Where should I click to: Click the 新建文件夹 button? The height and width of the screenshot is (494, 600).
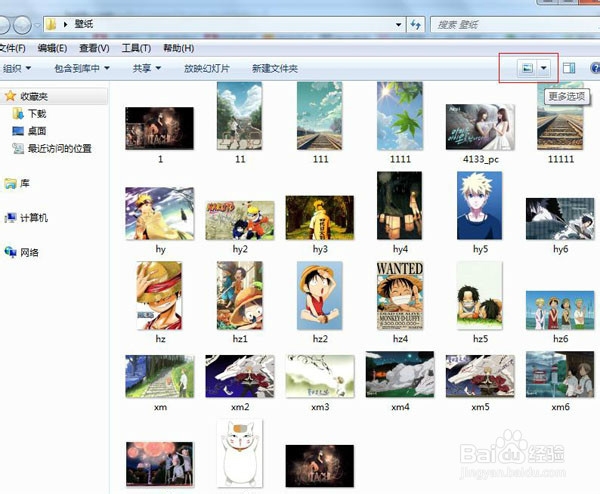(275, 68)
